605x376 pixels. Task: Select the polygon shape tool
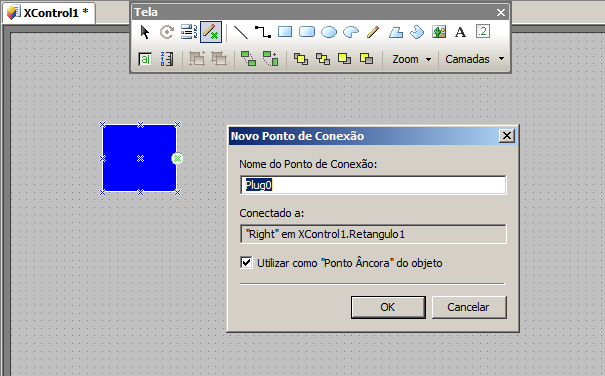[395, 32]
